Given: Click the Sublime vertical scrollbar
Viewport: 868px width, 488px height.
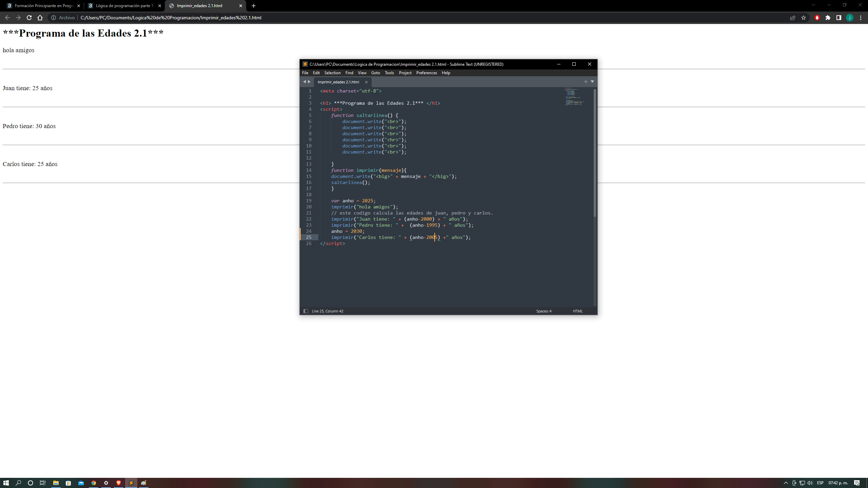Looking at the screenshot, I should pos(595,152).
